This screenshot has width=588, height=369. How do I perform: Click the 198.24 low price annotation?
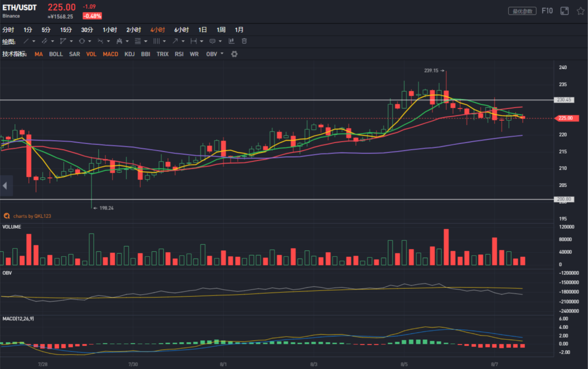(103, 208)
